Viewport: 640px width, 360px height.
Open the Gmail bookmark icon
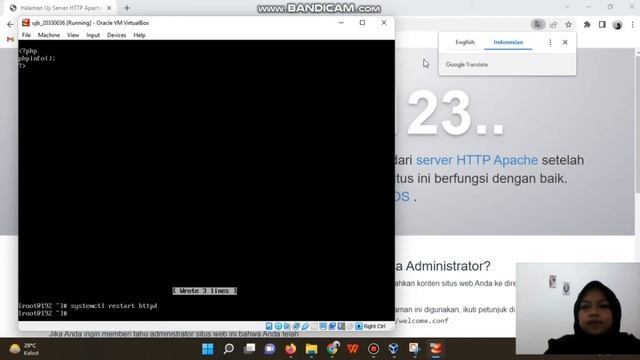pyautogui.click(x=10, y=39)
